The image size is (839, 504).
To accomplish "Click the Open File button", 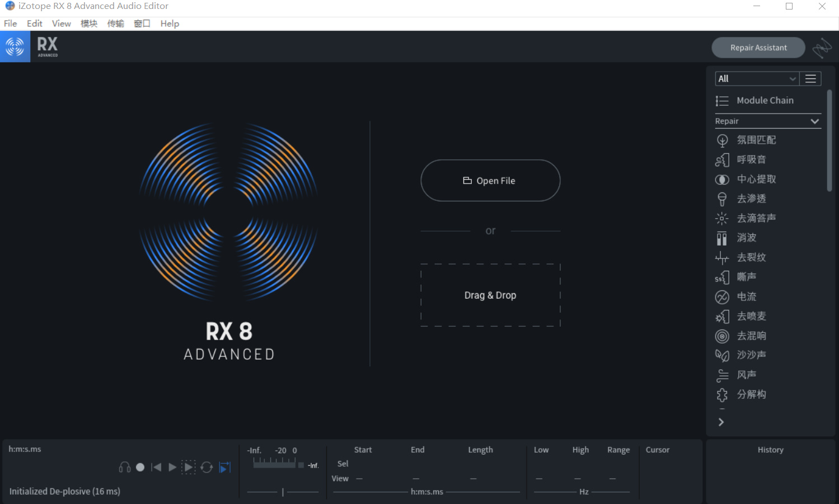I will coord(490,181).
